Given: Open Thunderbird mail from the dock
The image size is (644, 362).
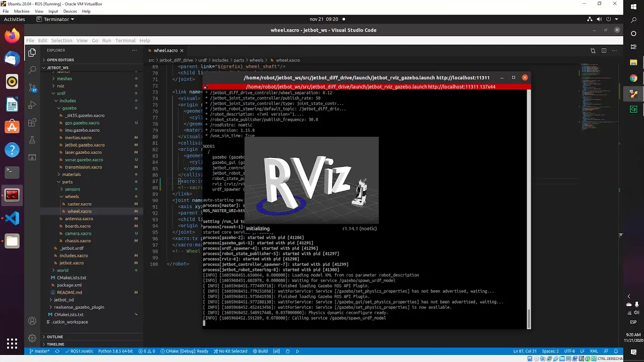Looking at the screenshot, I should (12, 59).
